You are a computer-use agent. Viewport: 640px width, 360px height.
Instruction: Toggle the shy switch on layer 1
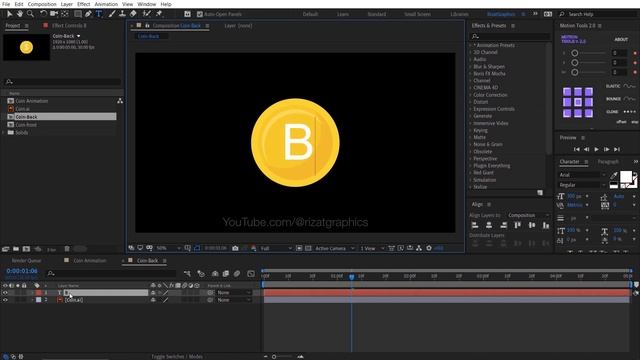153,293
